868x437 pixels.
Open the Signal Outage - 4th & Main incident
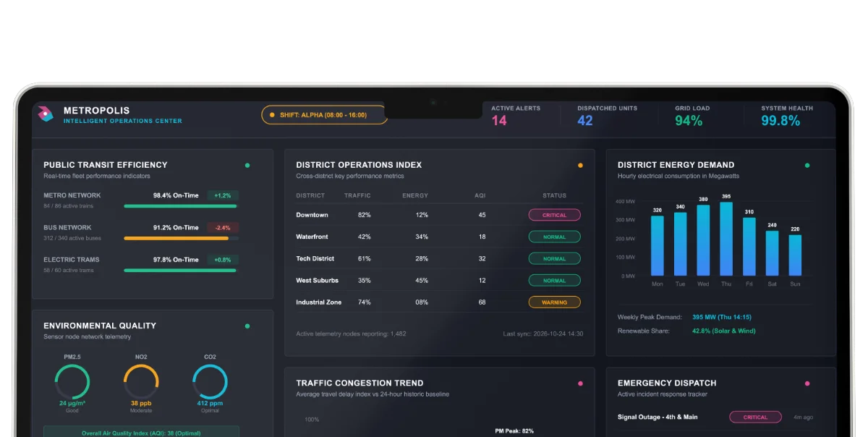(x=658, y=417)
